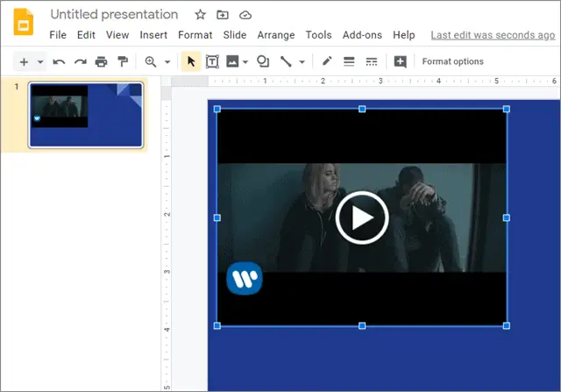Print the presentation
This screenshot has height=392, width=561.
point(102,62)
